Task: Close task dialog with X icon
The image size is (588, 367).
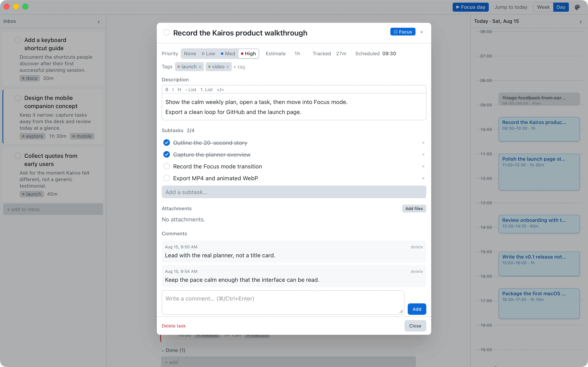Action: tap(422, 32)
